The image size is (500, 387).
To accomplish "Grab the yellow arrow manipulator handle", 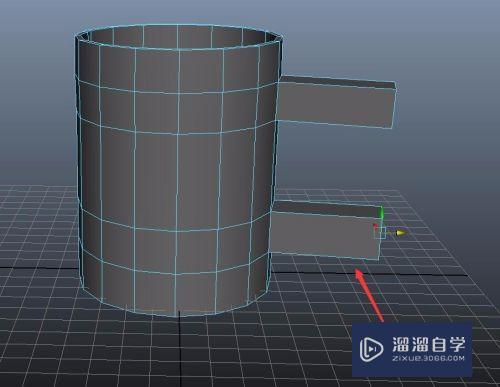I will pos(401,233).
